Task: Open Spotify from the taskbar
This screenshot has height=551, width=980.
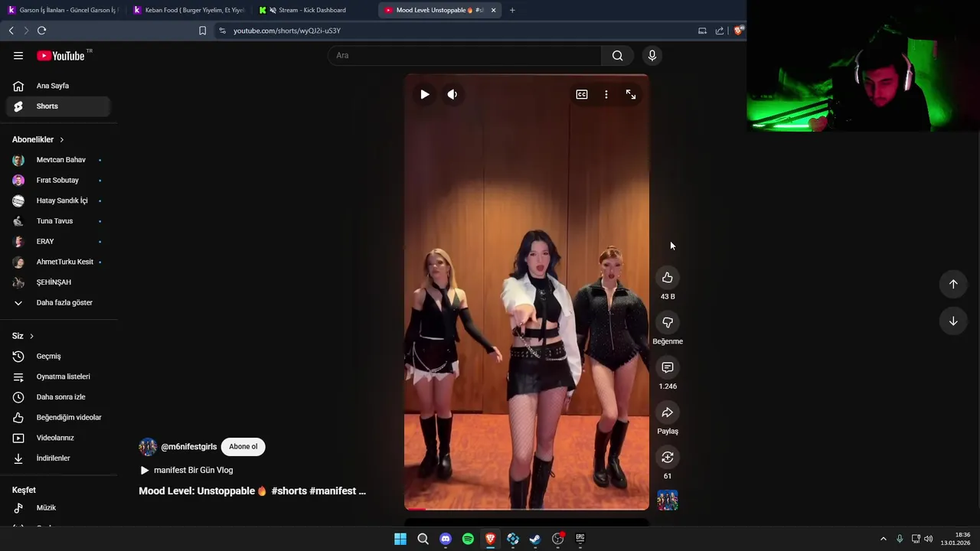Action: click(x=468, y=539)
